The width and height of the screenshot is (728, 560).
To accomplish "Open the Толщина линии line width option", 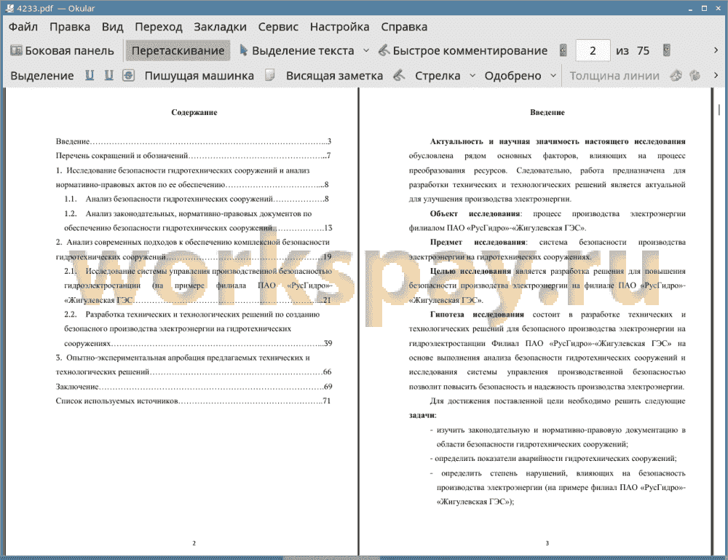I will click(614, 76).
